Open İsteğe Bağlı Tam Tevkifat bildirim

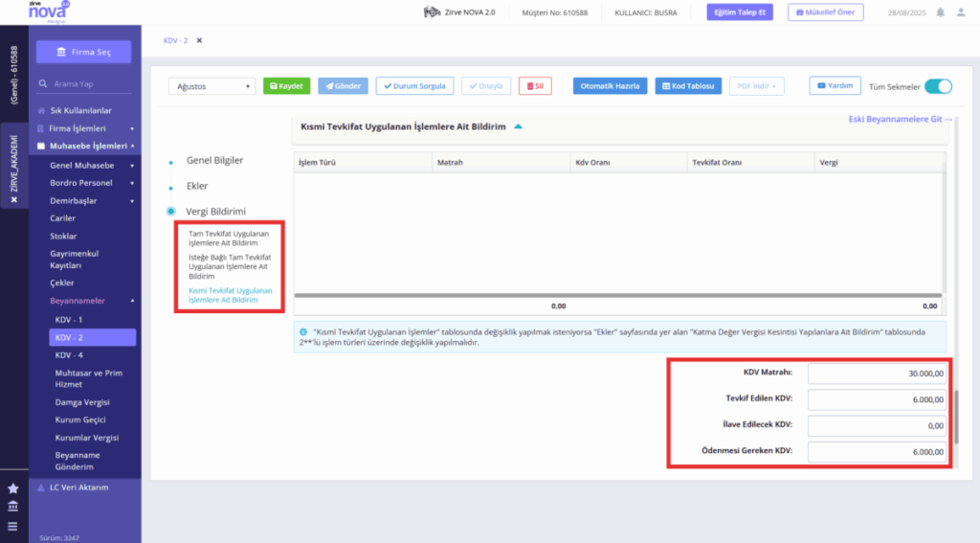pyautogui.click(x=230, y=266)
